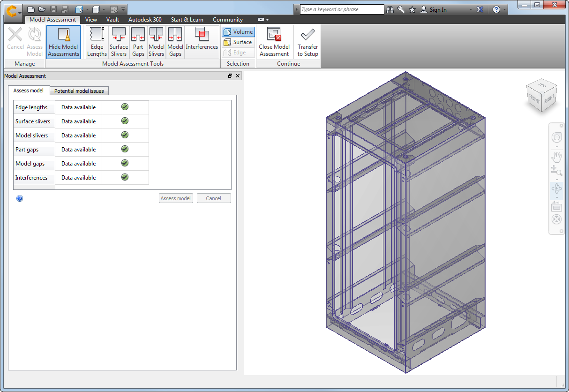Run the Edge Lengths assessment tool
The height and width of the screenshot is (392, 569).
coord(97,42)
